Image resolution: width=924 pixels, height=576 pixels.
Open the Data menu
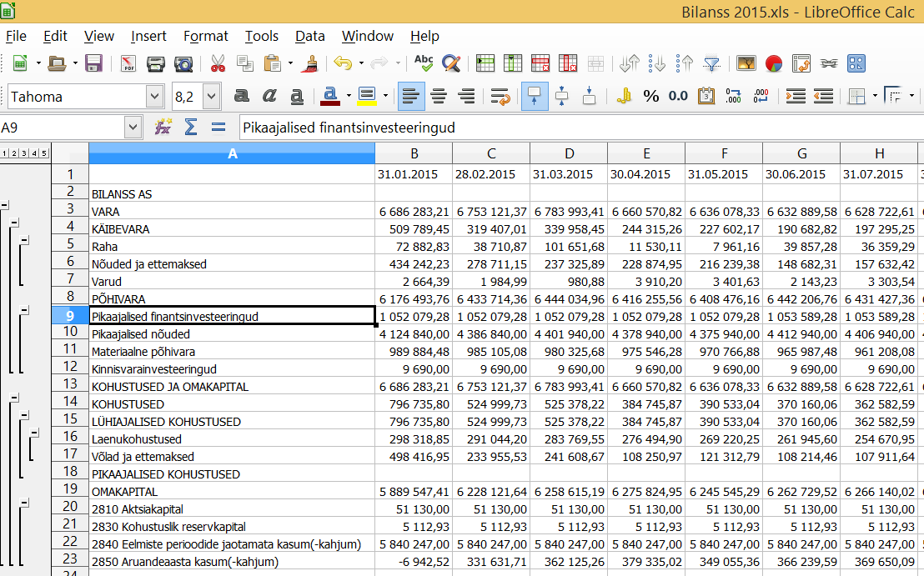pyautogui.click(x=309, y=36)
